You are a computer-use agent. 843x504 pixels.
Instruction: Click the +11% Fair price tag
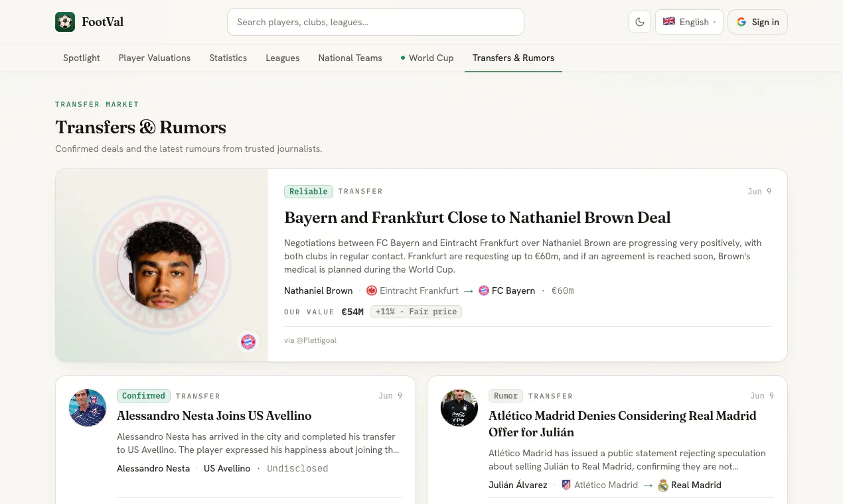416,312
